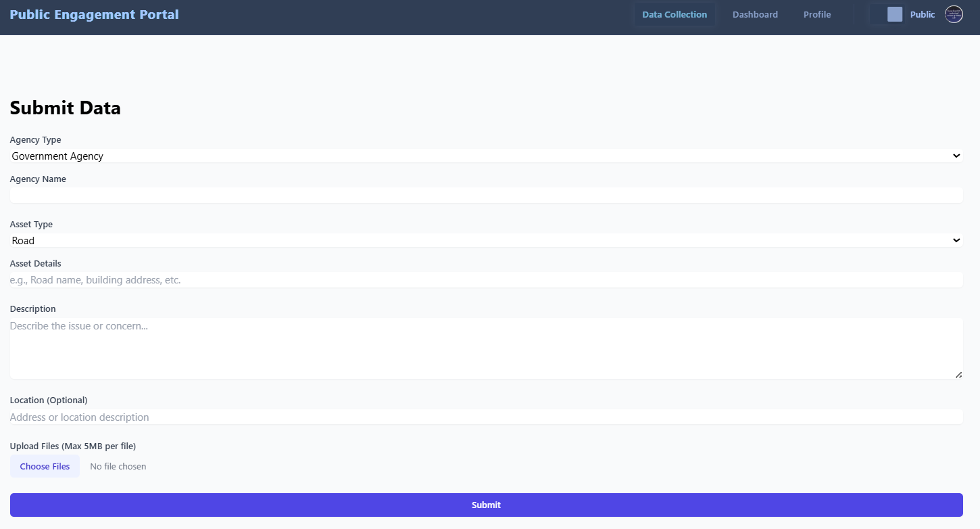Click inside the Description text area
The height and width of the screenshot is (529, 980).
(x=487, y=348)
